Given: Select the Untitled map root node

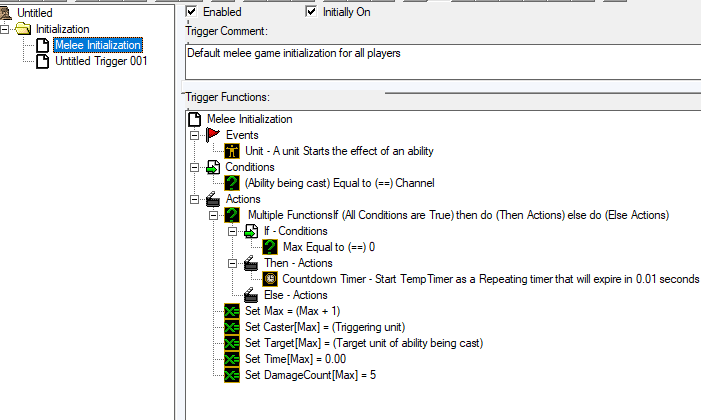Looking at the screenshot, I should (x=35, y=13).
